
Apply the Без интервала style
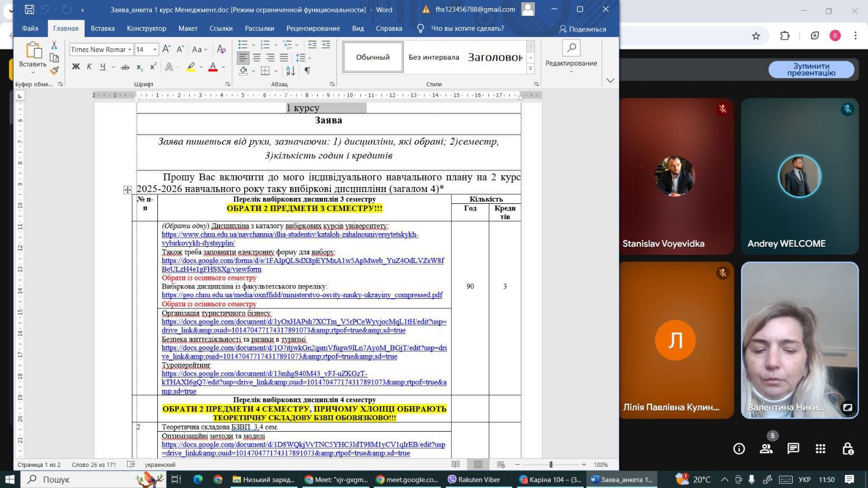(433, 57)
